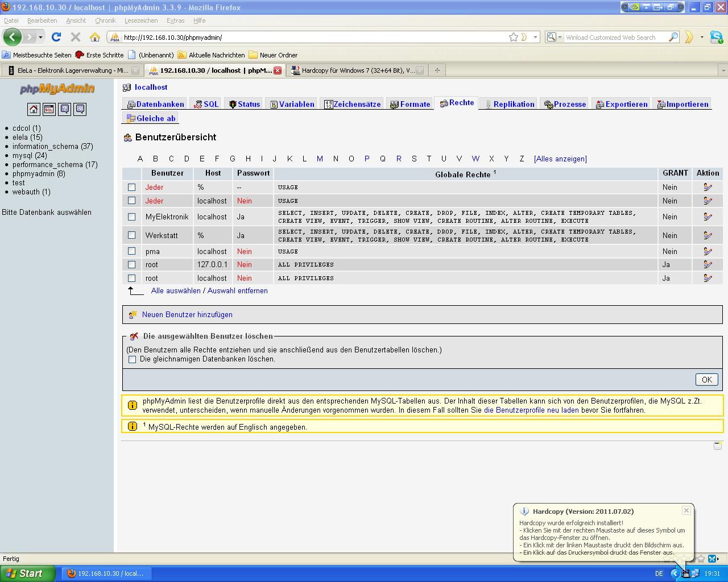The image size is (728, 582).
Task: Click the edit privileges icon for Werkstatt
Action: (708, 235)
